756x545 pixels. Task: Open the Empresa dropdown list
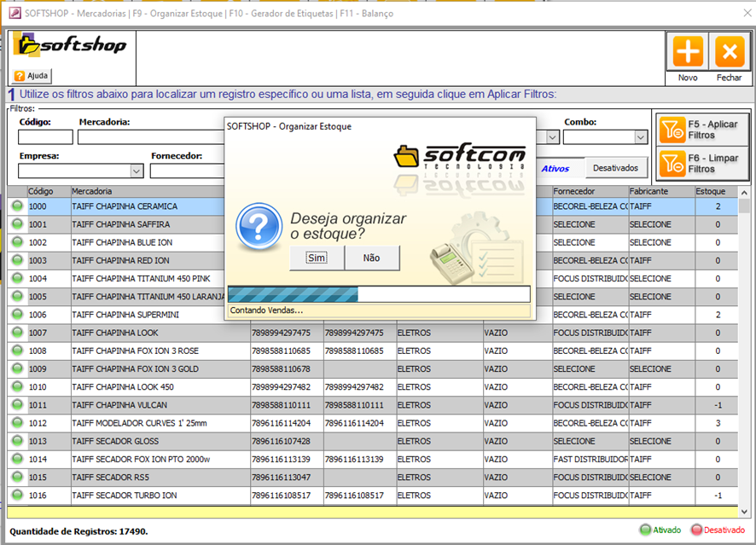coord(137,171)
